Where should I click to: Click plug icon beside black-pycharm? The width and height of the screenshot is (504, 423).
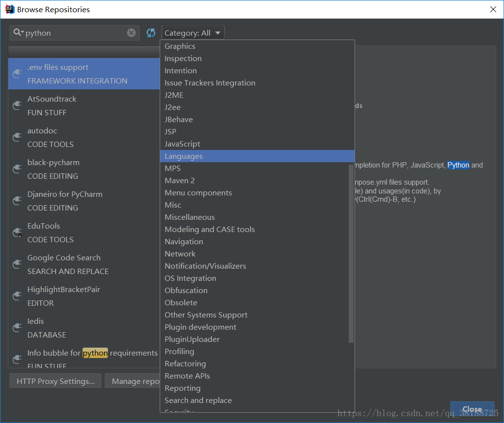(x=17, y=169)
